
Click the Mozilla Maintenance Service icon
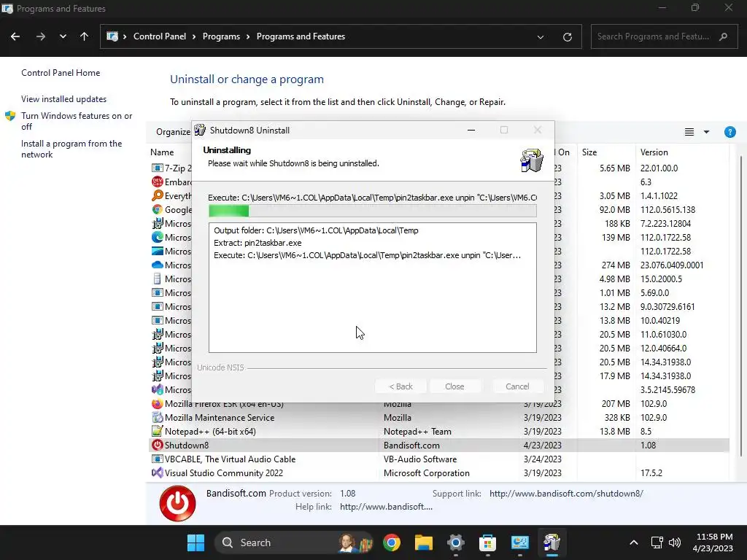[x=157, y=418]
